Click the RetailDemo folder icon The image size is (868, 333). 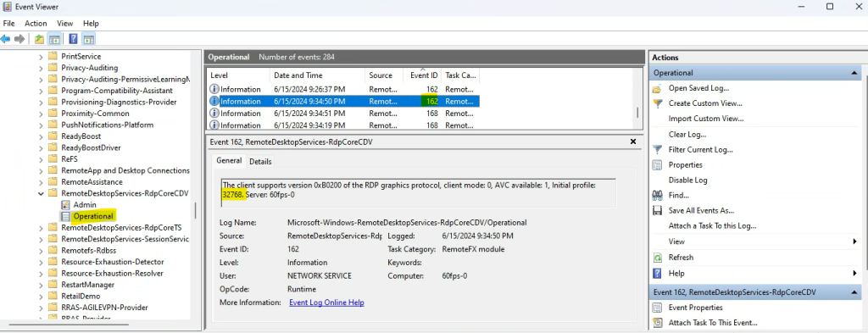(53, 296)
